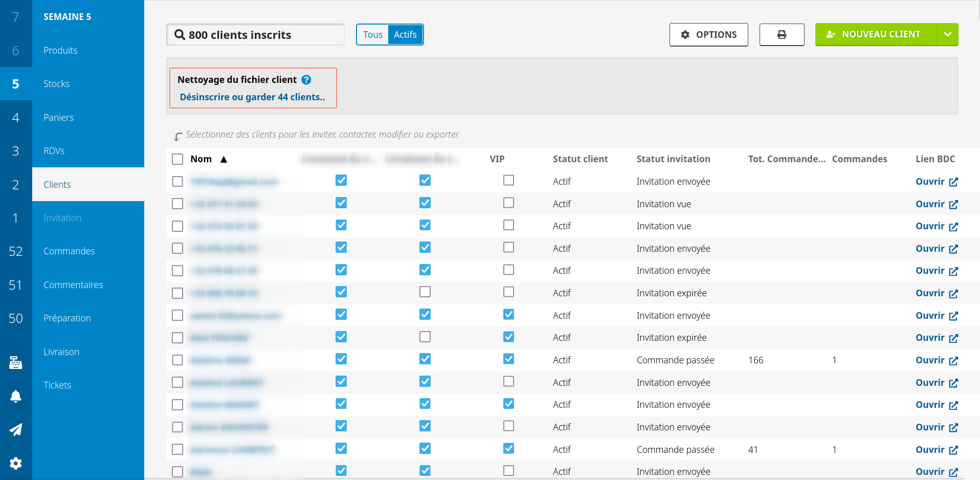This screenshot has width=980, height=480.
Task: Switch to the Tous filter tab
Action: tap(372, 35)
